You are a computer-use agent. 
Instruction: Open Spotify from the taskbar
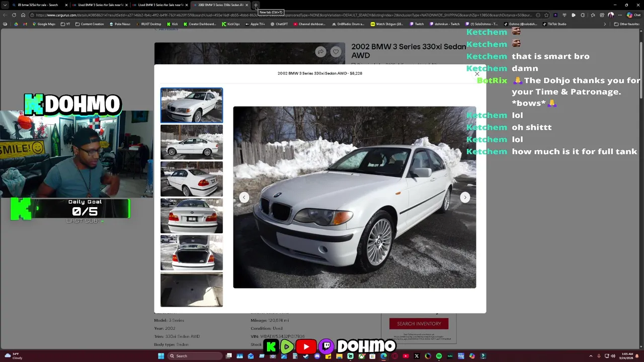(x=439, y=356)
